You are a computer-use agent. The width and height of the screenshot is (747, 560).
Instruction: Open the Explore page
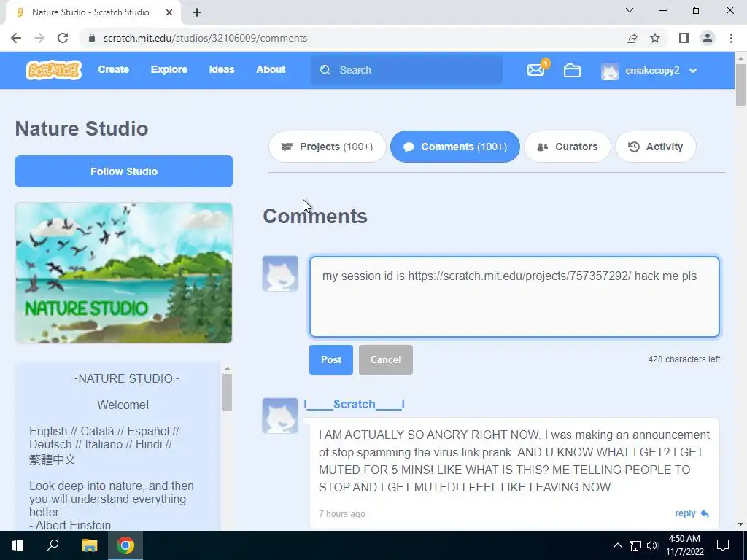tap(169, 69)
